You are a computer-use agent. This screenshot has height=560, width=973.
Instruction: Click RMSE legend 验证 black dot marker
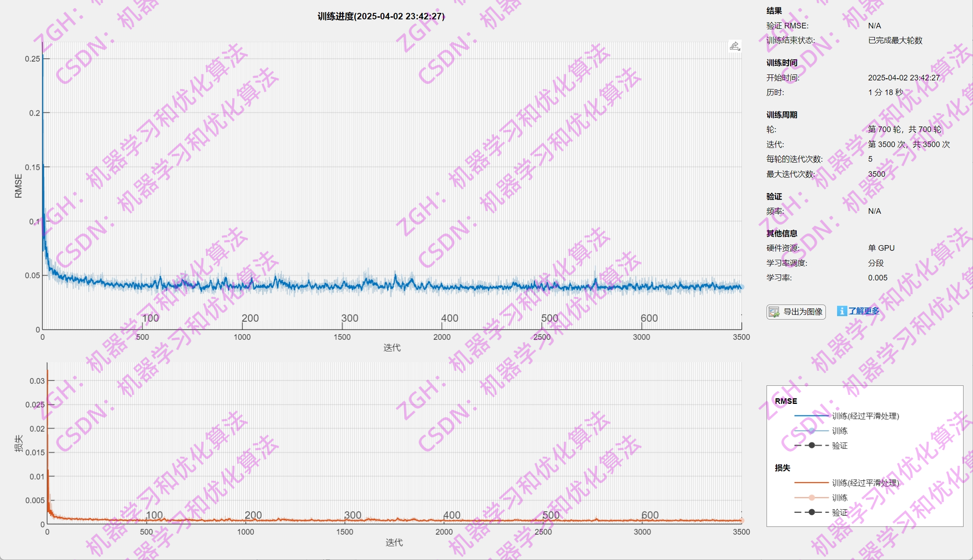[812, 446]
